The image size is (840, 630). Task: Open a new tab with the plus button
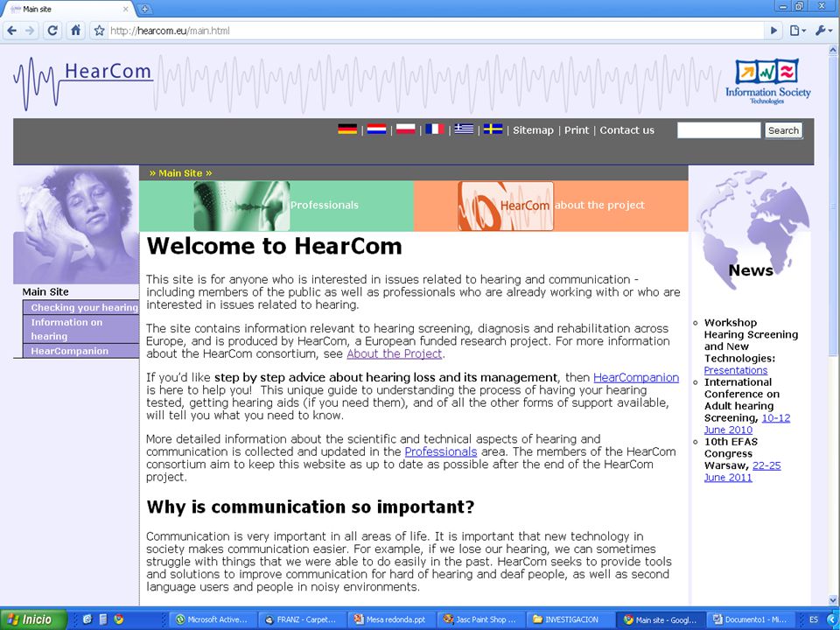pos(144,9)
